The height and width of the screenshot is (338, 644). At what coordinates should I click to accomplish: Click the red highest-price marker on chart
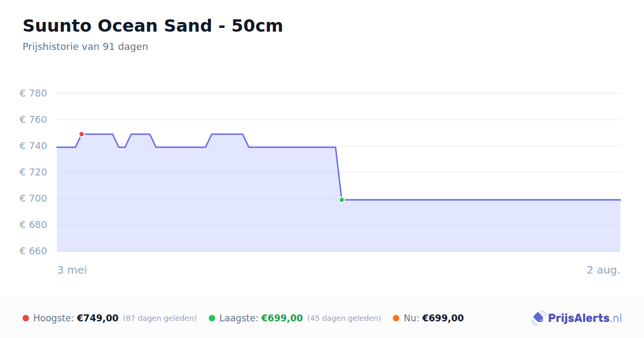[82, 134]
